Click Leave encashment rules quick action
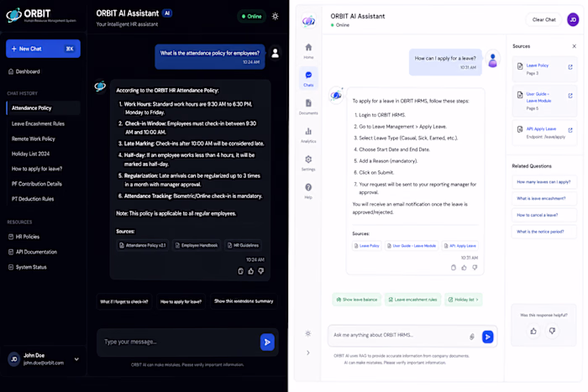This screenshot has width=588, height=392. coord(412,300)
